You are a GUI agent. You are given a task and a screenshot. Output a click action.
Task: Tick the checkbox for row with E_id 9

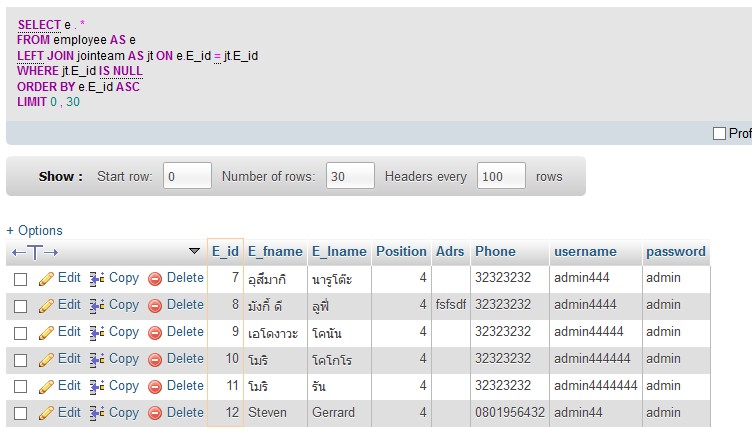[20, 333]
